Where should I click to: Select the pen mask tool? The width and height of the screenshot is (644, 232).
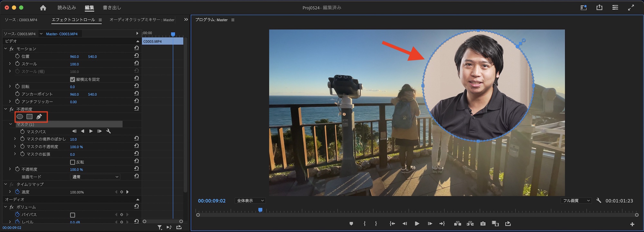tap(39, 117)
